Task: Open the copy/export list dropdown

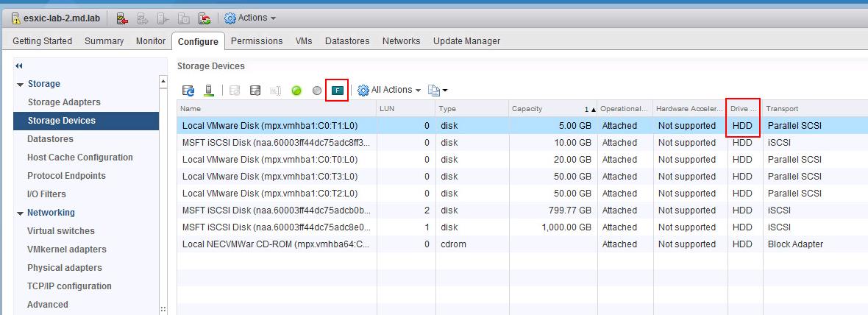Action: (x=438, y=91)
